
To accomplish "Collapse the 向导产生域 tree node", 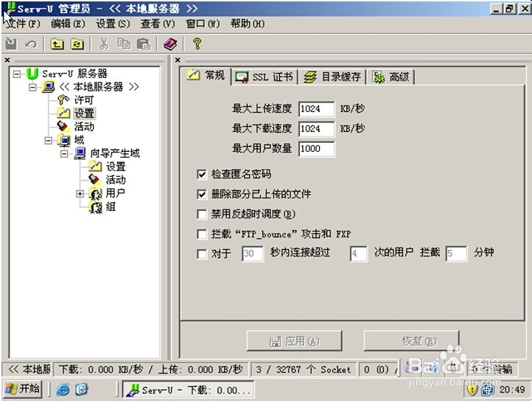I will 64,153.
